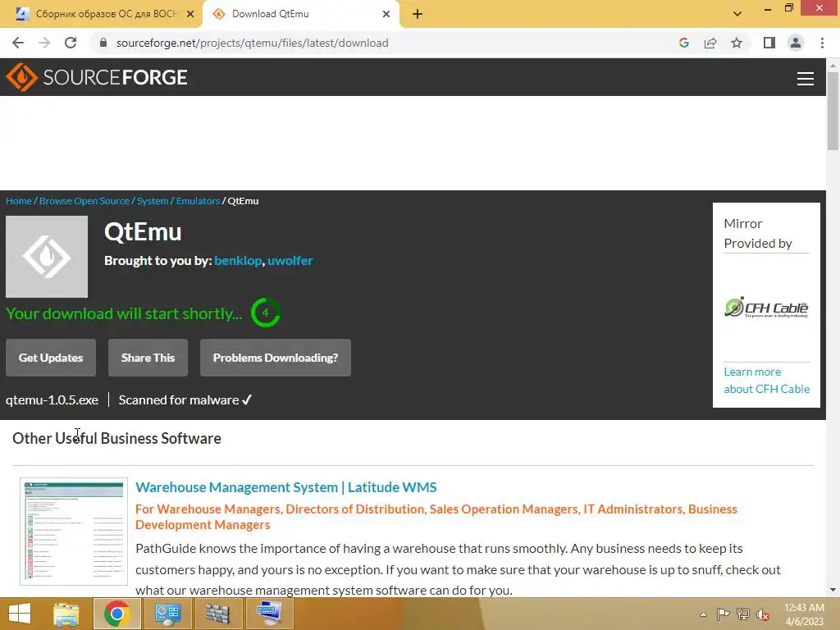This screenshot has width=840, height=630.
Task: View site info via lock icon
Action: pos(103,43)
